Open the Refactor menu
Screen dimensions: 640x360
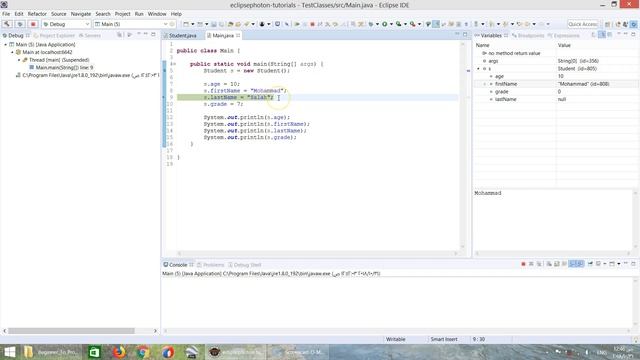coord(37,14)
